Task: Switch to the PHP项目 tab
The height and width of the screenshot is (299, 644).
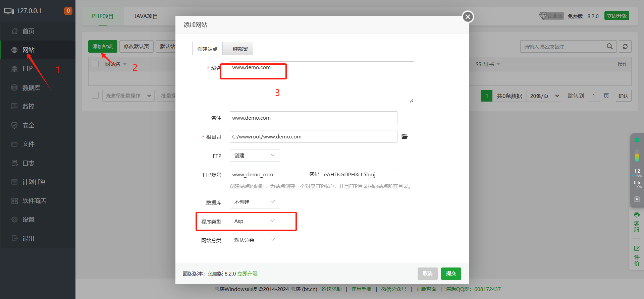Action: pyautogui.click(x=103, y=16)
